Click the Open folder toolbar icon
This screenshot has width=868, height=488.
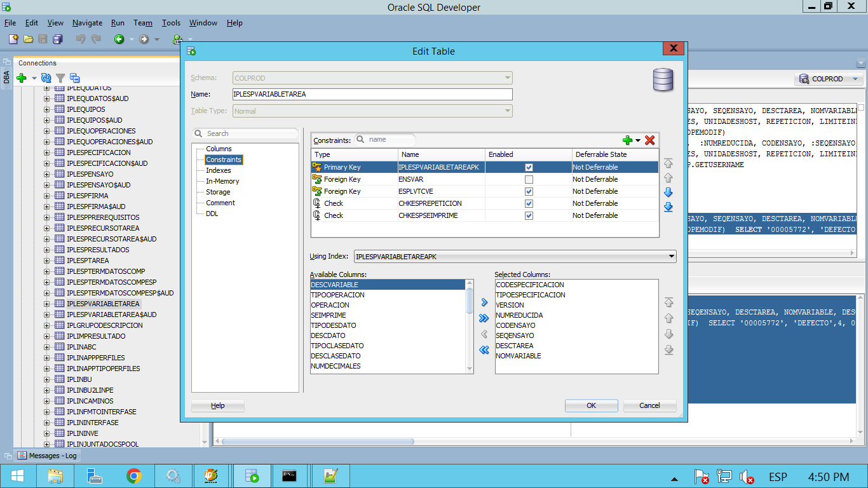pyautogui.click(x=28, y=39)
